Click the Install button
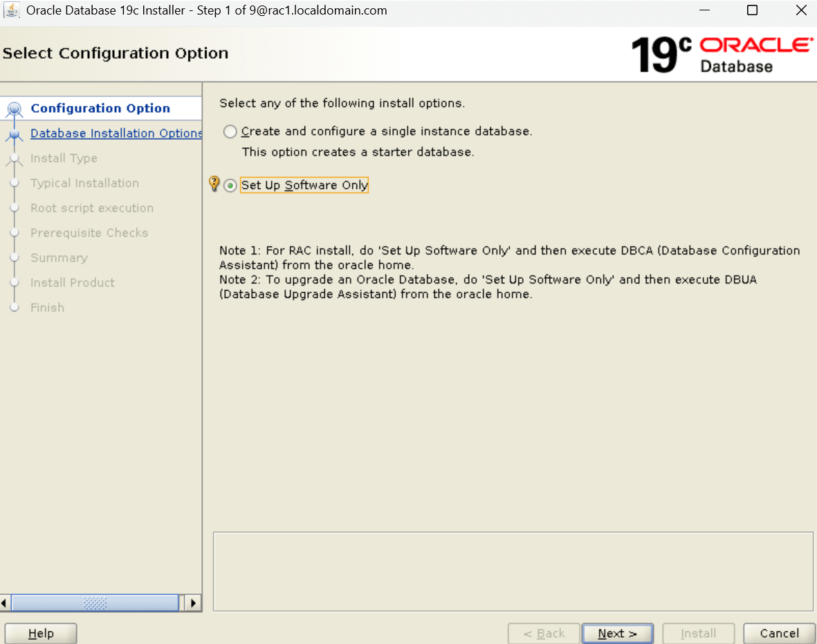Screen dimensions: 817x644 point(698,633)
